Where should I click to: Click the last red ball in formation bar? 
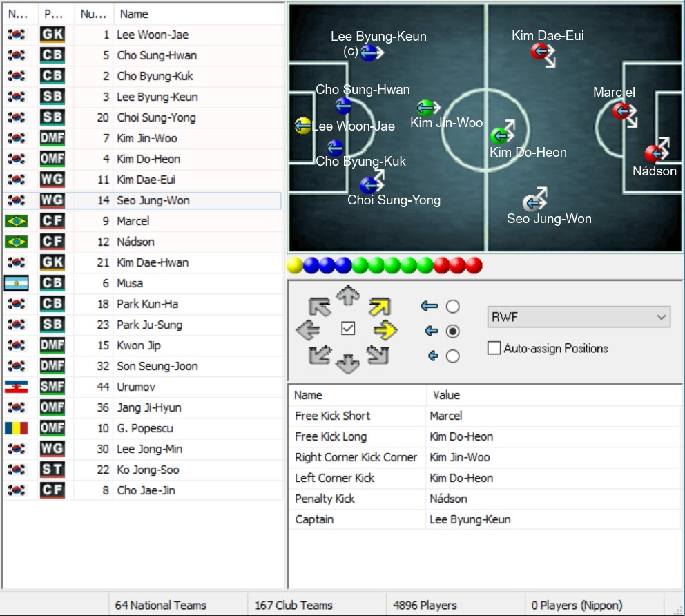474,265
